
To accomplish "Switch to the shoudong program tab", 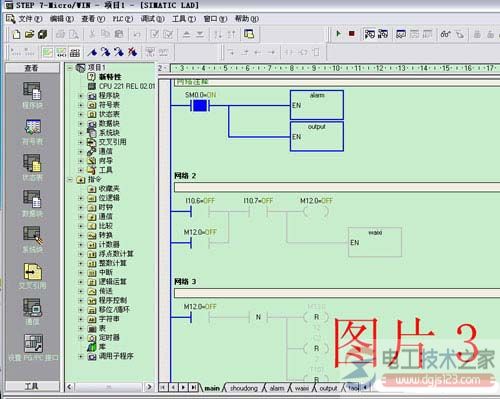I will click(244, 388).
